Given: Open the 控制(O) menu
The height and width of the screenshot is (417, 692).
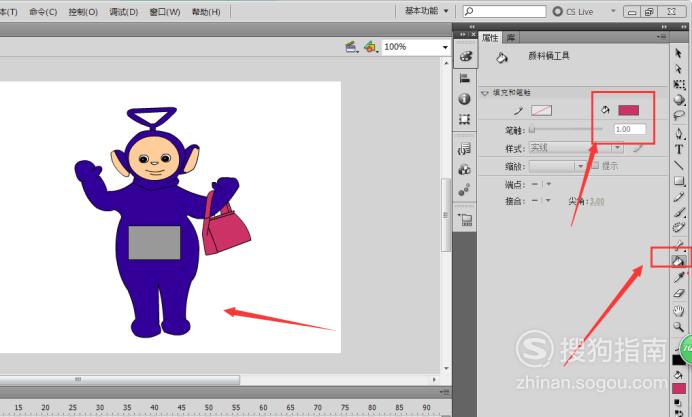Looking at the screenshot, I should [x=83, y=12].
